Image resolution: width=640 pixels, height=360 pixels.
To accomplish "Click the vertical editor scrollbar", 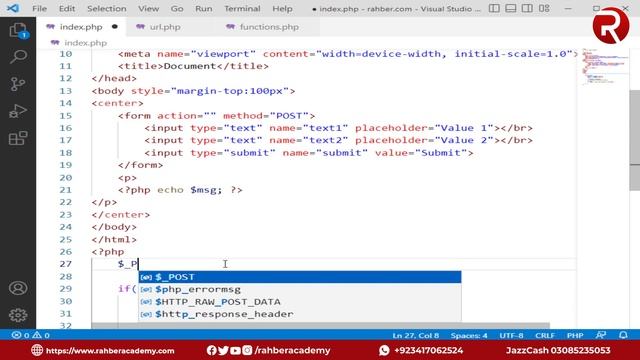I will click(635, 140).
